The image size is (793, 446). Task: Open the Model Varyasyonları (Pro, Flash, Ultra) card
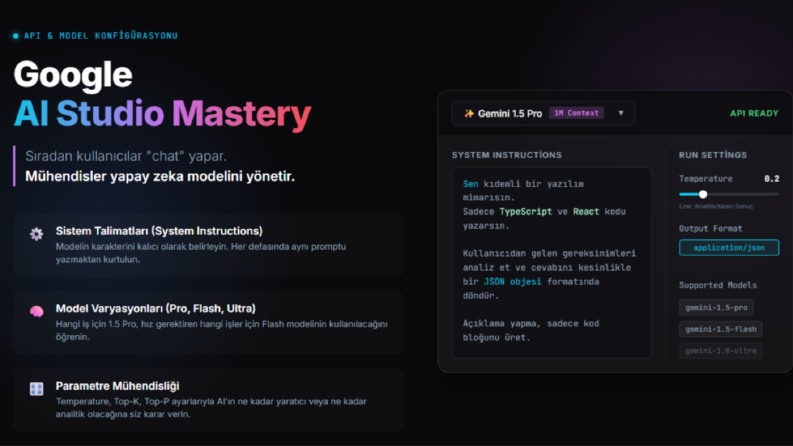click(208, 323)
